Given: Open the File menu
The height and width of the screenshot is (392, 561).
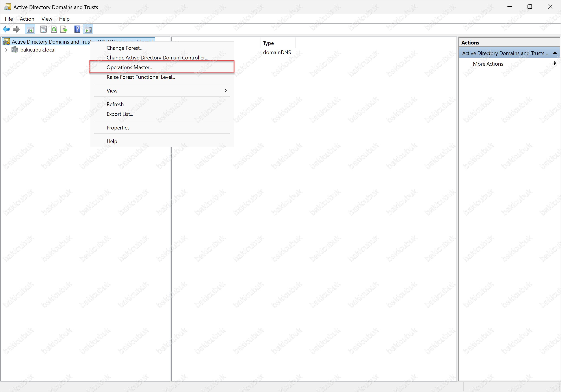Looking at the screenshot, I should click(9, 19).
